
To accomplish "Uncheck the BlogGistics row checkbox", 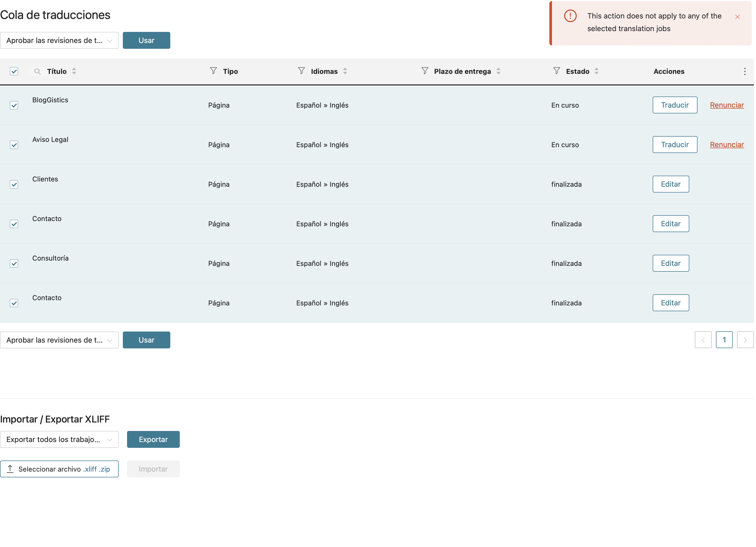I will click(x=14, y=105).
